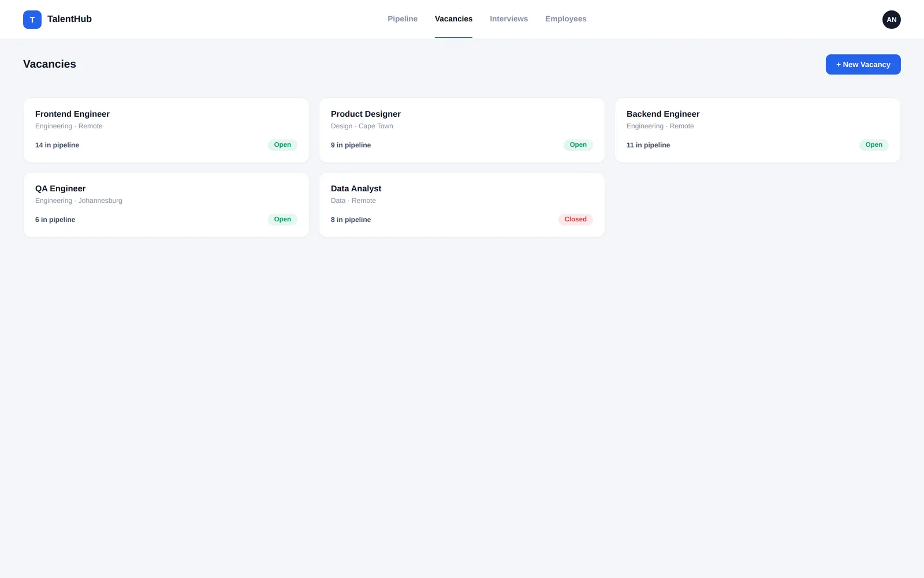Select the '9 in pipeline' count
924x578 pixels.
point(351,145)
